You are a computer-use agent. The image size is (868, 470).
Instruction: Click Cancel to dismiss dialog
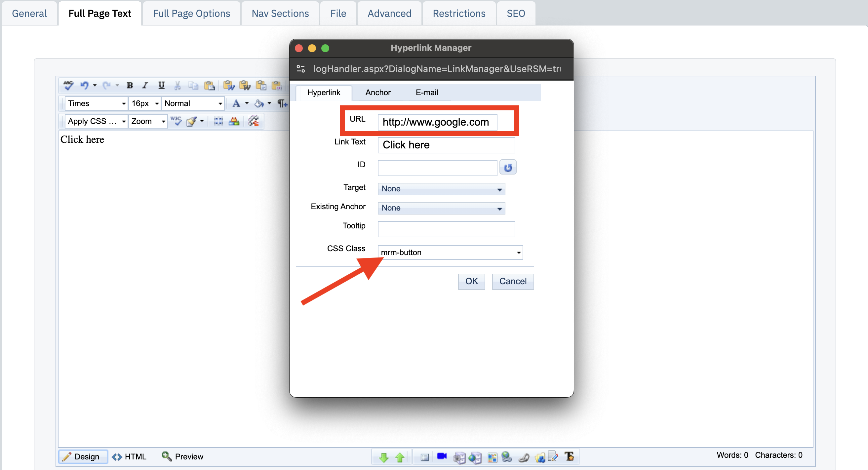512,281
